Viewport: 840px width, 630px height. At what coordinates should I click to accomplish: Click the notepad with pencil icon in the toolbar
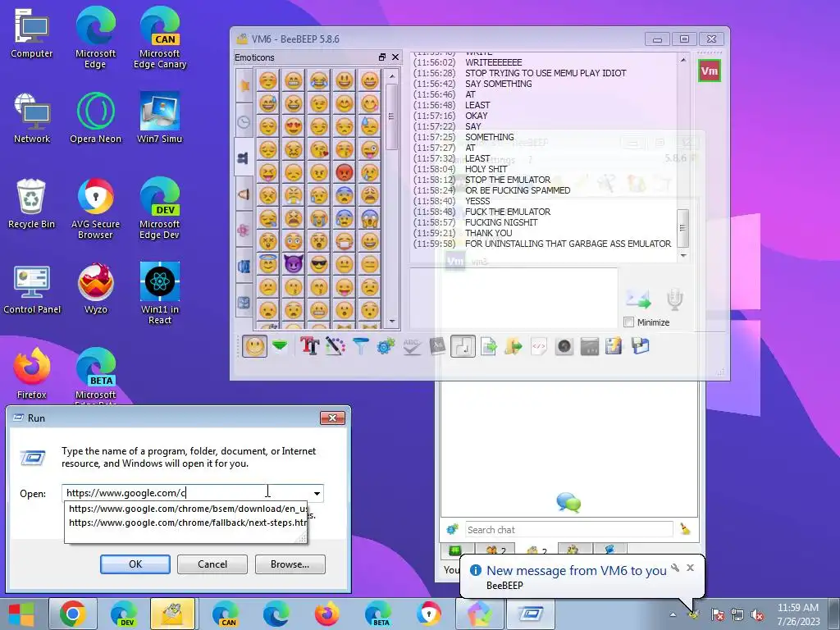(x=614, y=347)
